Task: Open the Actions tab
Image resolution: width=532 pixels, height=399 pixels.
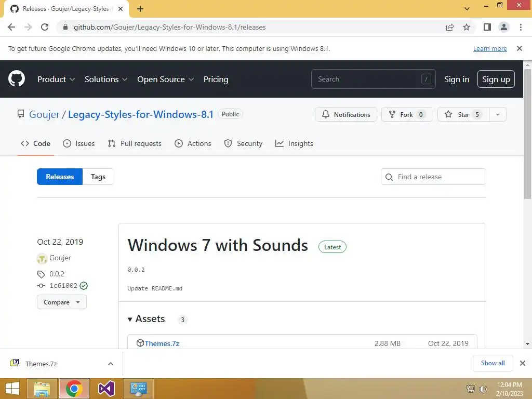Action: [193, 143]
